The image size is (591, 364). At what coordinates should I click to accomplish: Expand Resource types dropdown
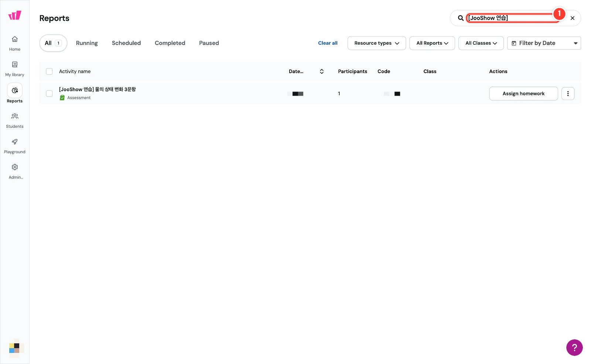point(377,43)
